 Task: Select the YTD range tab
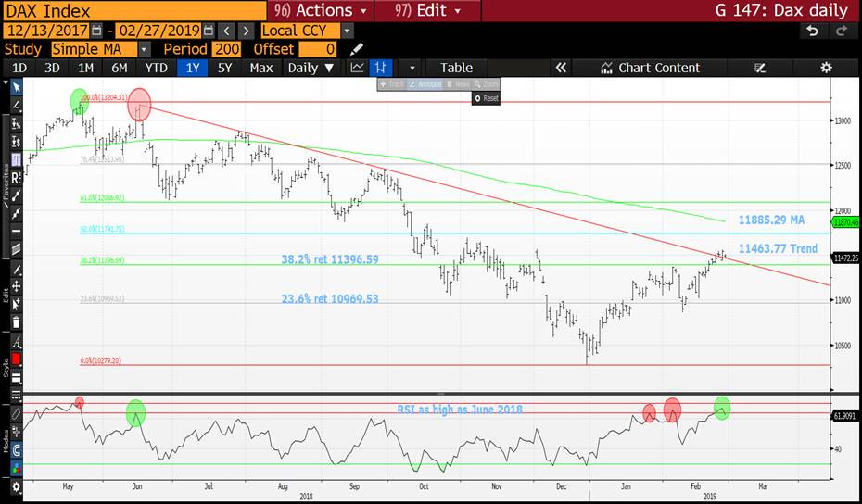(156, 68)
